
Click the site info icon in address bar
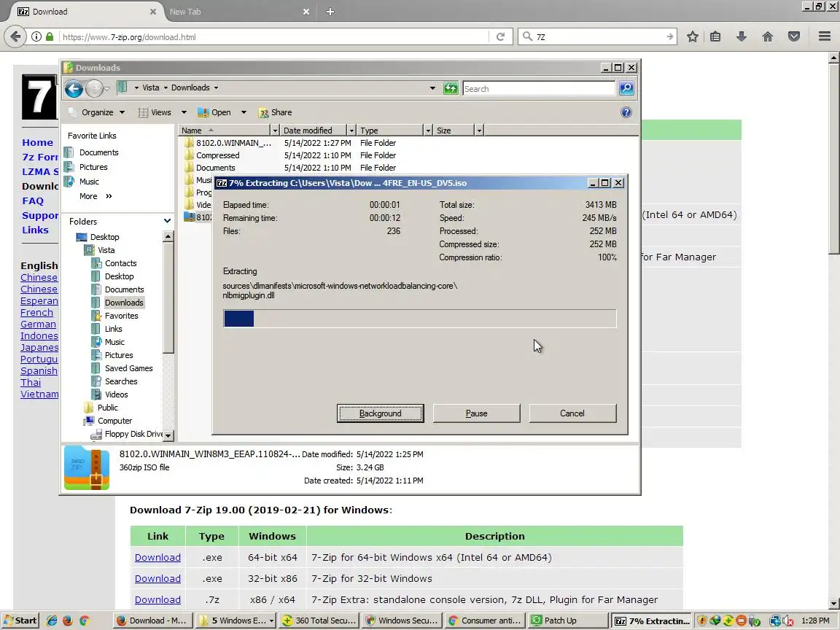pos(36,36)
